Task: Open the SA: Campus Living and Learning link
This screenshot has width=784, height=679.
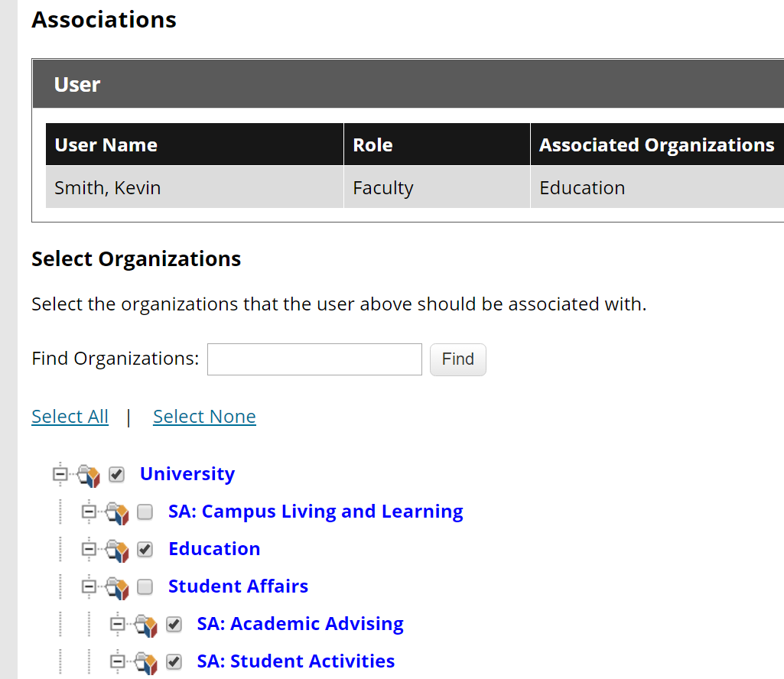Action: point(316,511)
